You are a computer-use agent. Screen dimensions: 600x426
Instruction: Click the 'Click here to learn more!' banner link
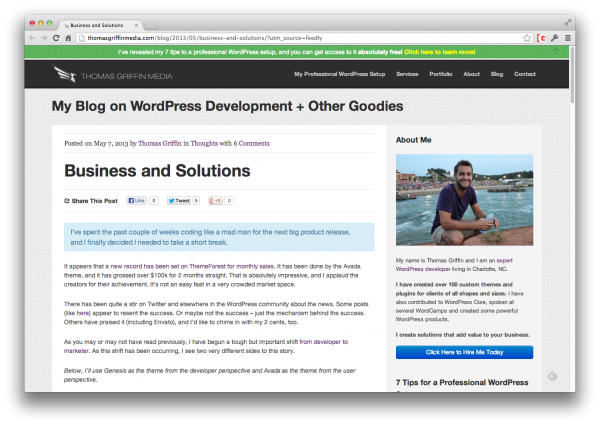(x=440, y=52)
